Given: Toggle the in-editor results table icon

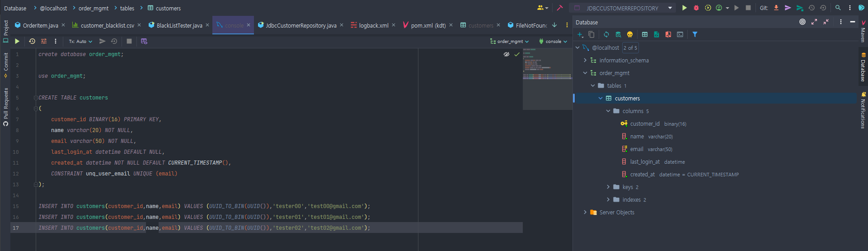Looking at the screenshot, I should 144,41.
